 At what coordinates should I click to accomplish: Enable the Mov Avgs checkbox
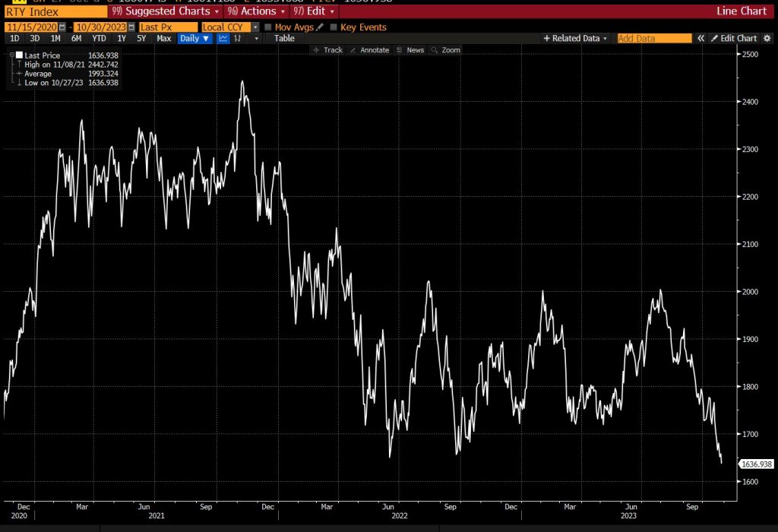click(268, 27)
